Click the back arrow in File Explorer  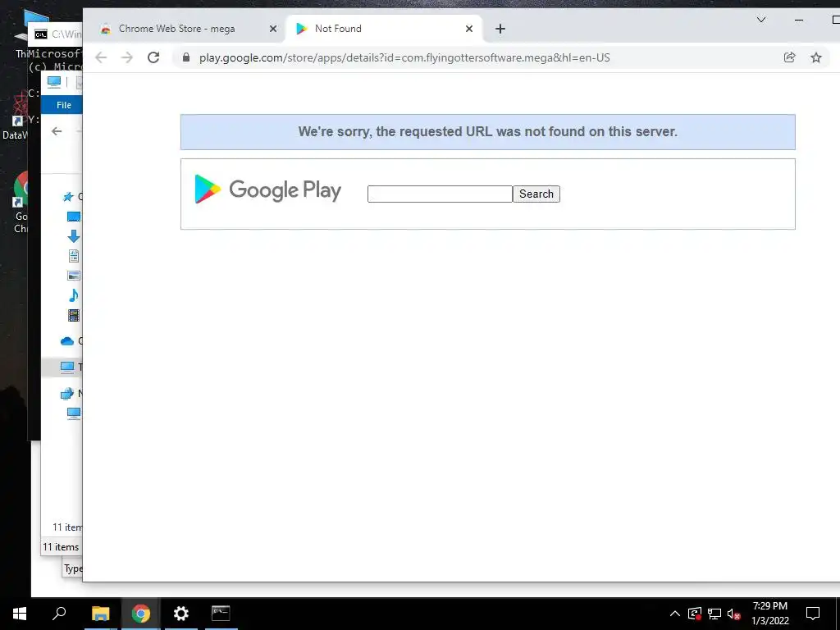pyautogui.click(x=57, y=131)
